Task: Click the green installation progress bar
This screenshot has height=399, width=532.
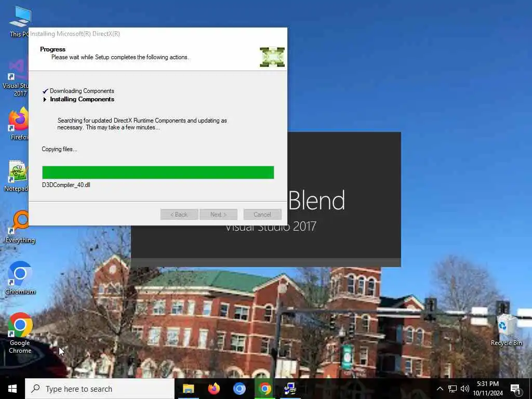Action: point(158,172)
